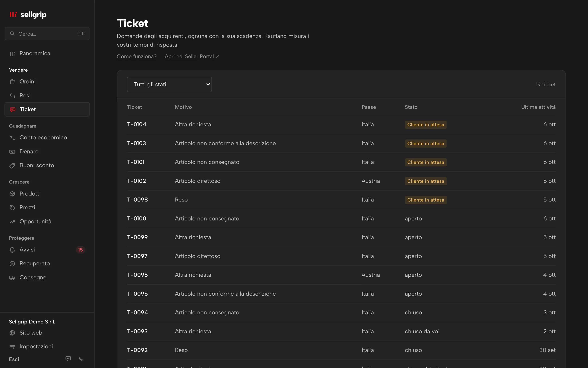Click the Recuperato checkmark circle icon

coord(12,264)
